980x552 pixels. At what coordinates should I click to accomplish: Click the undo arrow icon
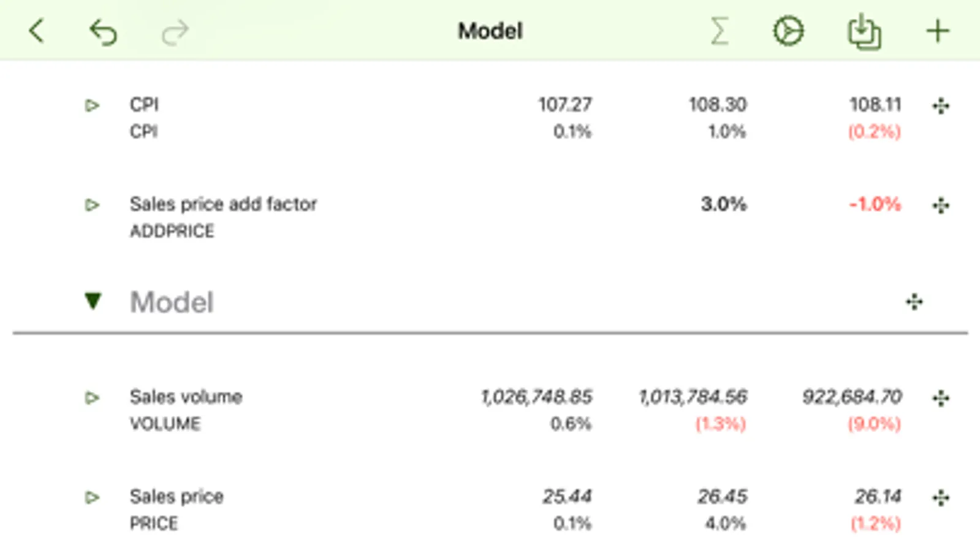(x=103, y=32)
